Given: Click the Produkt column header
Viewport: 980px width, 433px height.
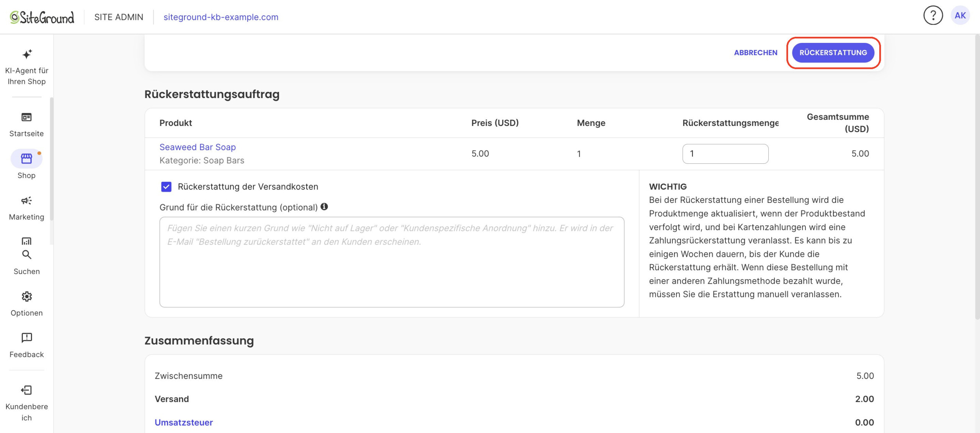Looking at the screenshot, I should point(176,123).
